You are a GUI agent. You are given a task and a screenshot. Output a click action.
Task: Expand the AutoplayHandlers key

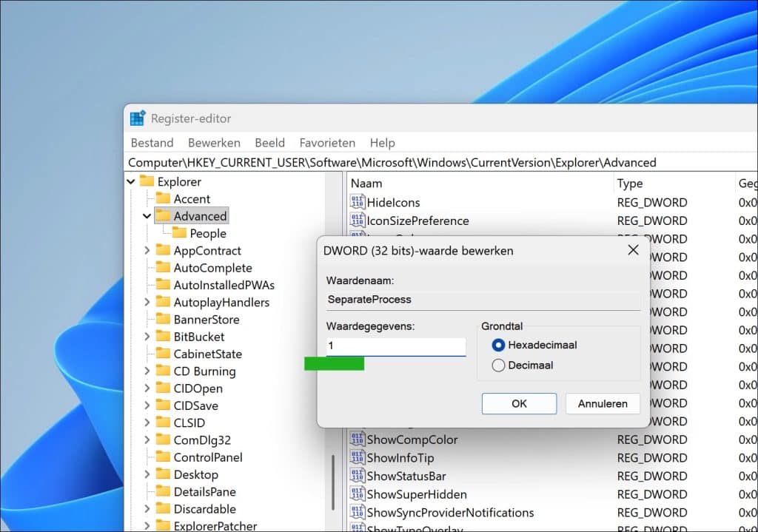click(x=147, y=302)
